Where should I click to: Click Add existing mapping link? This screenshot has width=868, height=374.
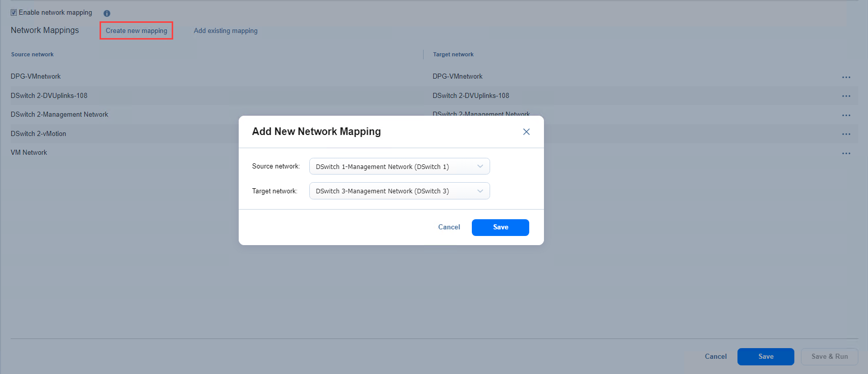pyautogui.click(x=226, y=30)
